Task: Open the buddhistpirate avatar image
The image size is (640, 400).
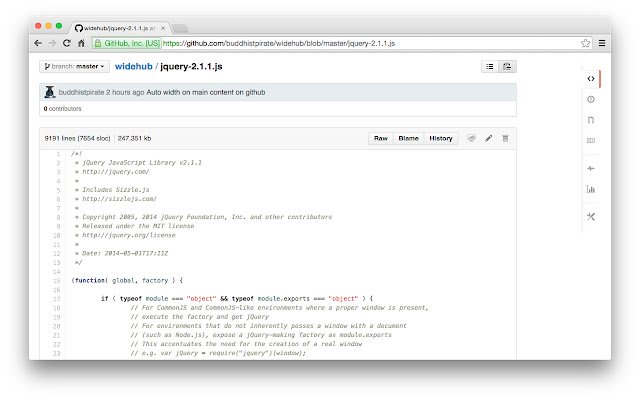Action: (50, 92)
